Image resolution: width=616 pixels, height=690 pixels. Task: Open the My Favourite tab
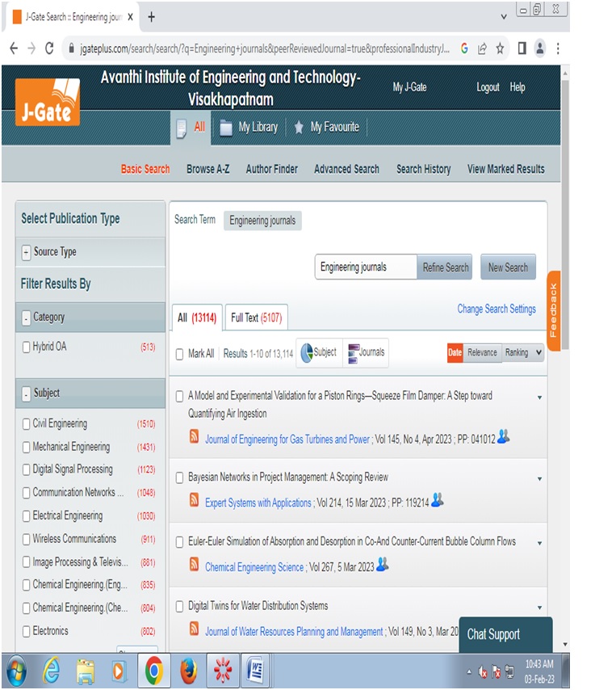[326, 128]
